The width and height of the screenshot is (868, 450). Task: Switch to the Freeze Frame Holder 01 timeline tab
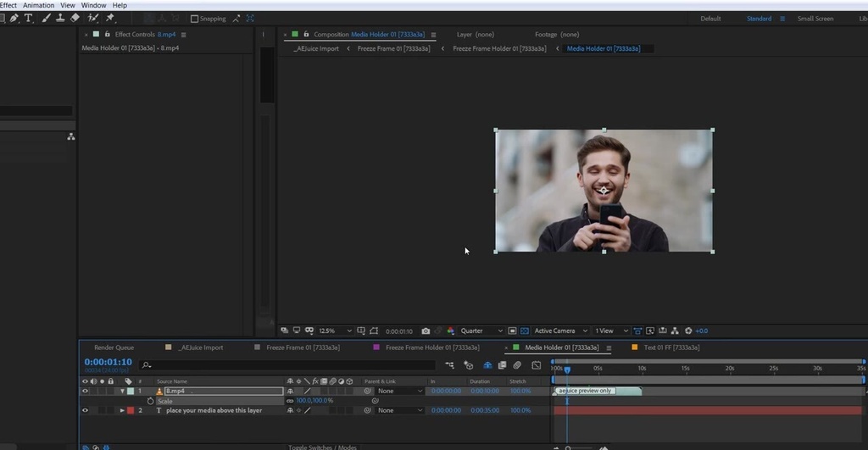(432, 347)
